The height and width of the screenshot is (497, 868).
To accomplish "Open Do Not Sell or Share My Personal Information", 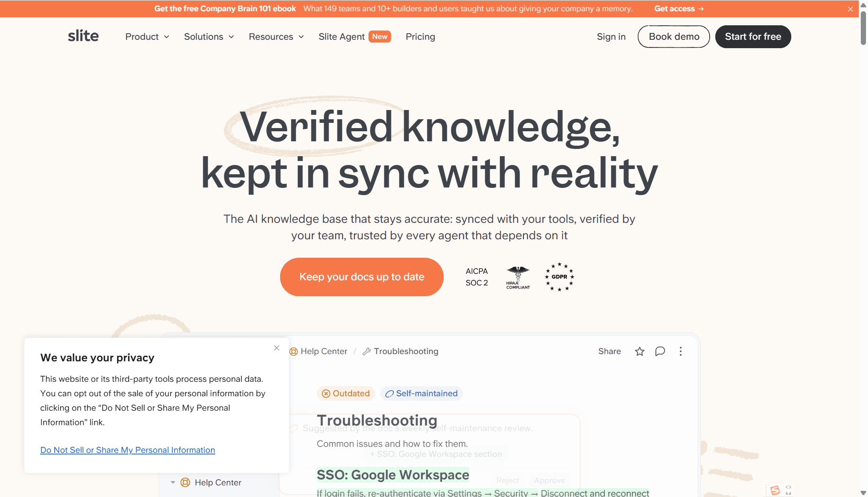I will tap(127, 450).
